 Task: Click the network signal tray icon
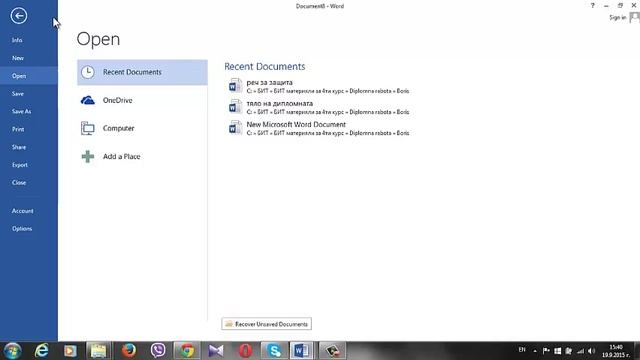tap(580, 351)
